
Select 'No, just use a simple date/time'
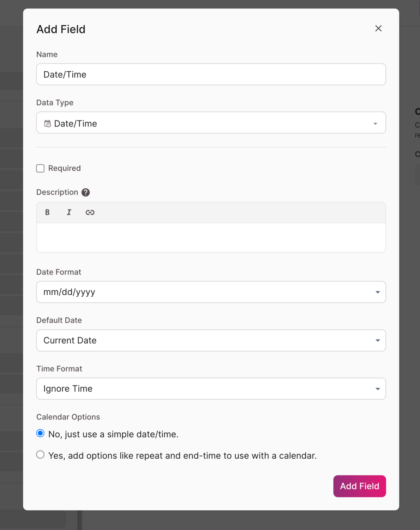(41, 434)
